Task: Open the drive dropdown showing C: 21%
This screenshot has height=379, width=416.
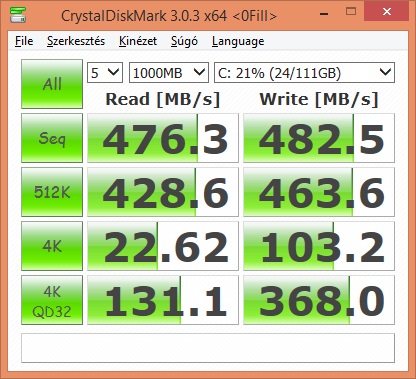Action: (x=304, y=72)
